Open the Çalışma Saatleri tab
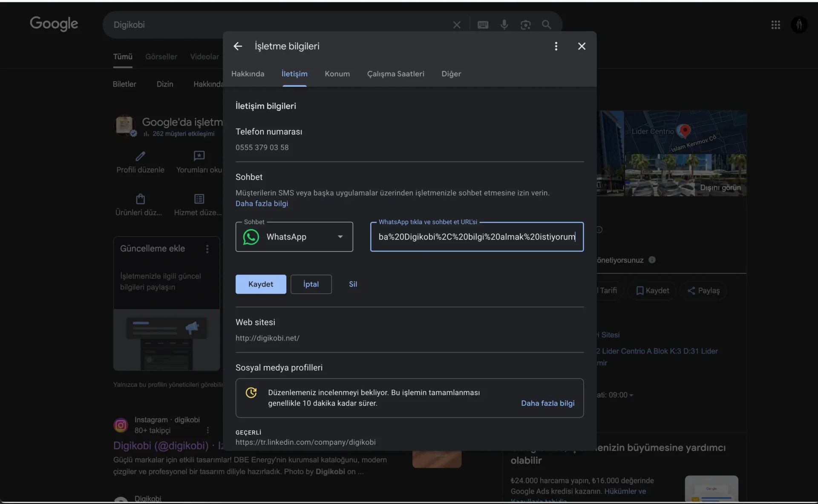The image size is (818, 504). tap(395, 74)
